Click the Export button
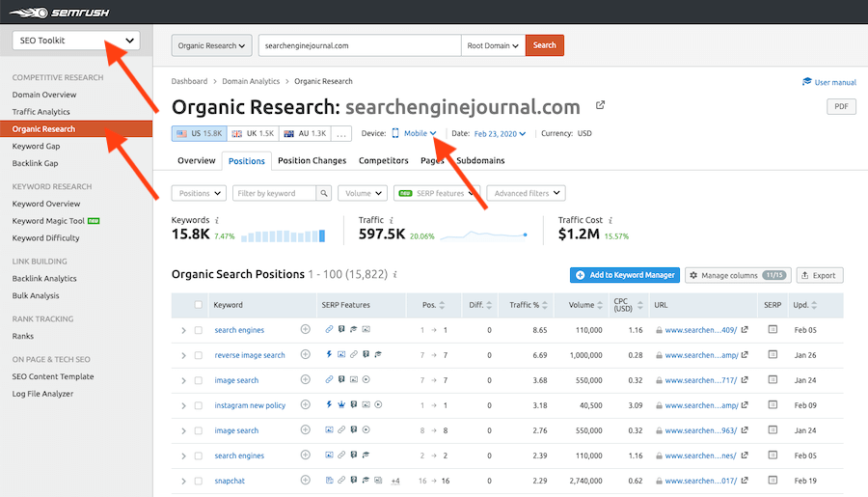 [819, 275]
